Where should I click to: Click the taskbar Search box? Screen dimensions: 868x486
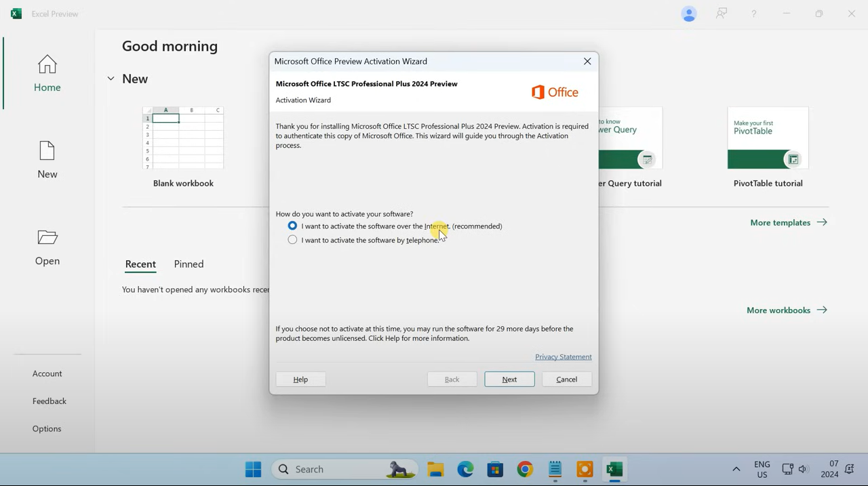tap(345, 469)
